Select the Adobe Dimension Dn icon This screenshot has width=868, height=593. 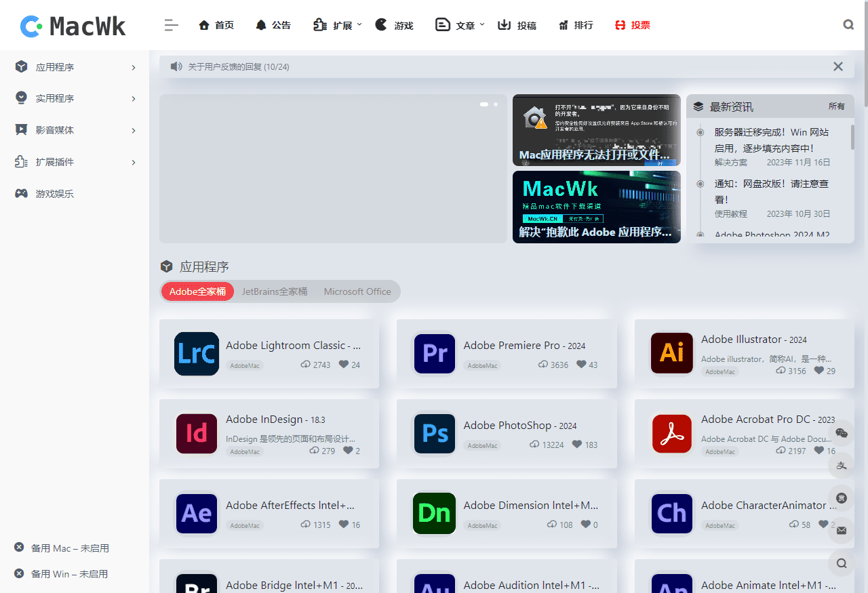click(434, 514)
